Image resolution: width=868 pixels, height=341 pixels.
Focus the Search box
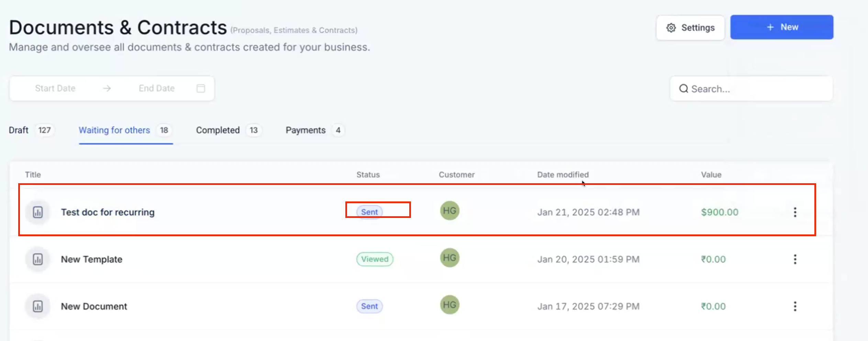pos(751,89)
